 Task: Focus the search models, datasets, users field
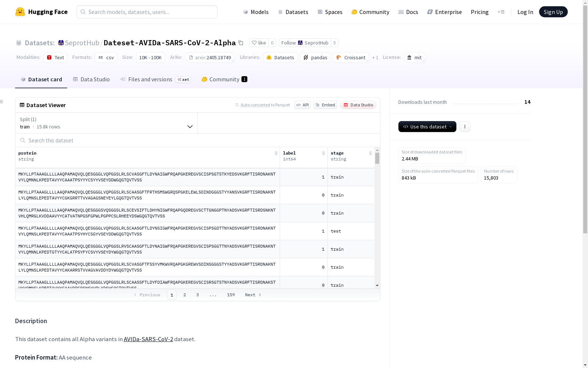[147, 12]
